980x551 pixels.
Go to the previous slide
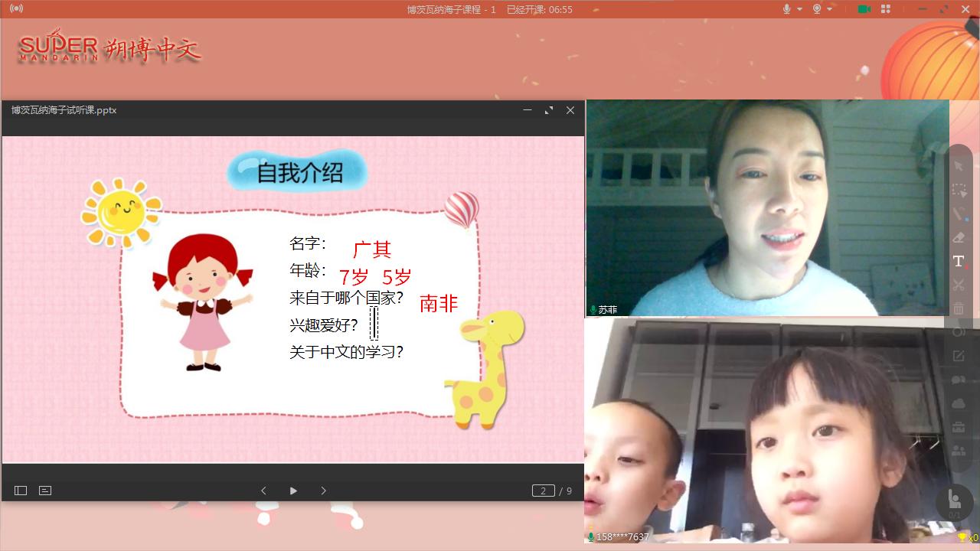(263, 491)
